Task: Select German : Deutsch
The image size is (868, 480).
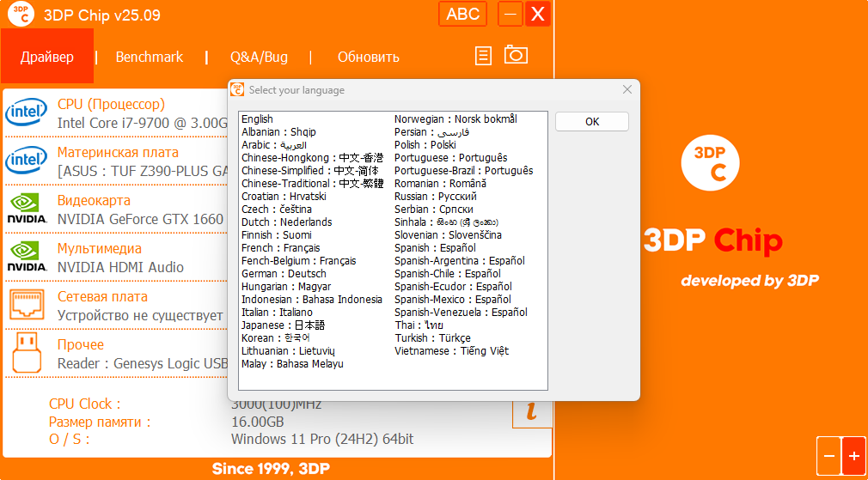Action: [x=284, y=273]
